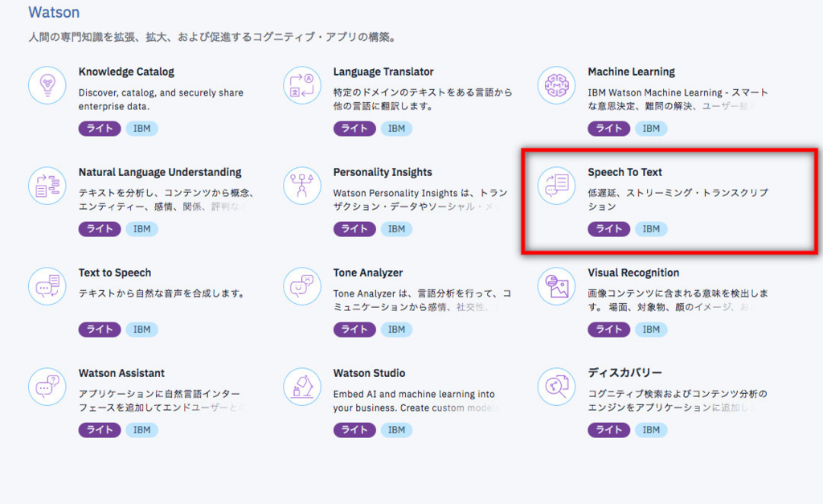Click text '画像コンテンツに含まれる意味を検出しま'
The width and height of the screenshot is (823, 504).
pyautogui.click(x=678, y=293)
